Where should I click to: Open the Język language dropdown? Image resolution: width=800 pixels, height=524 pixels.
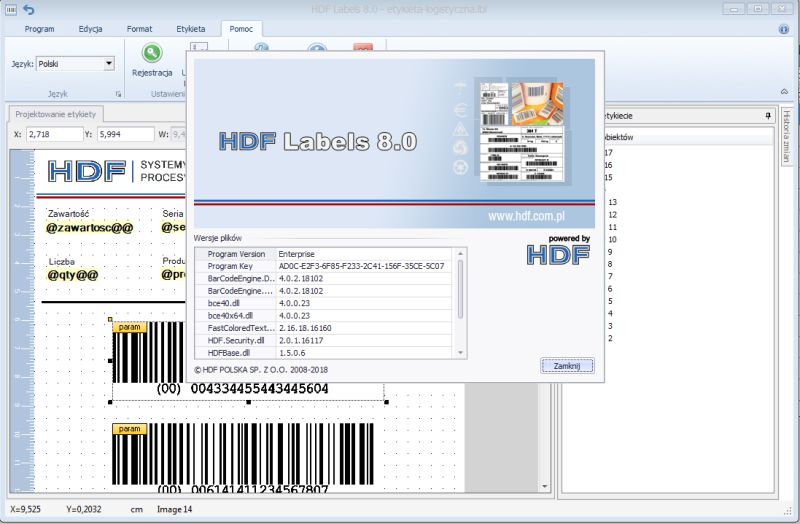pyautogui.click(x=109, y=64)
